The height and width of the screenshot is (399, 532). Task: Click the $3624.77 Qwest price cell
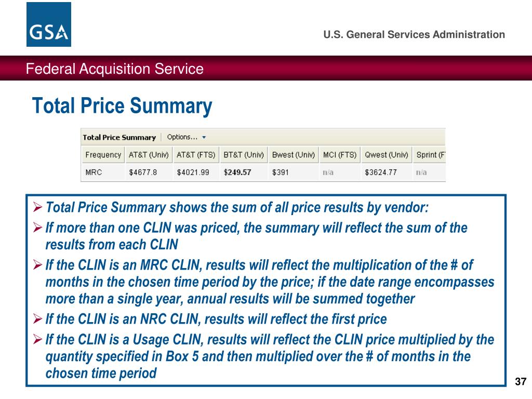point(381,172)
